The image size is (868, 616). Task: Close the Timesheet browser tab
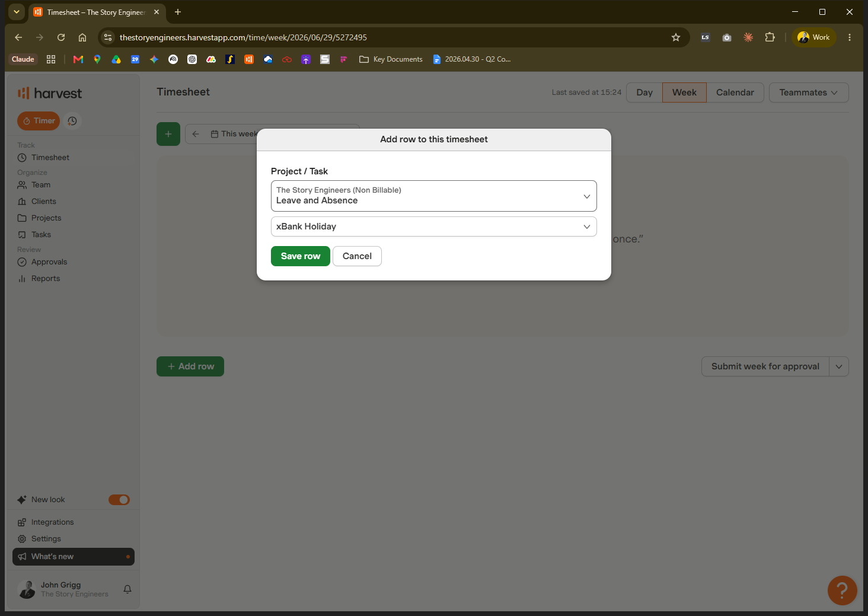click(157, 12)
